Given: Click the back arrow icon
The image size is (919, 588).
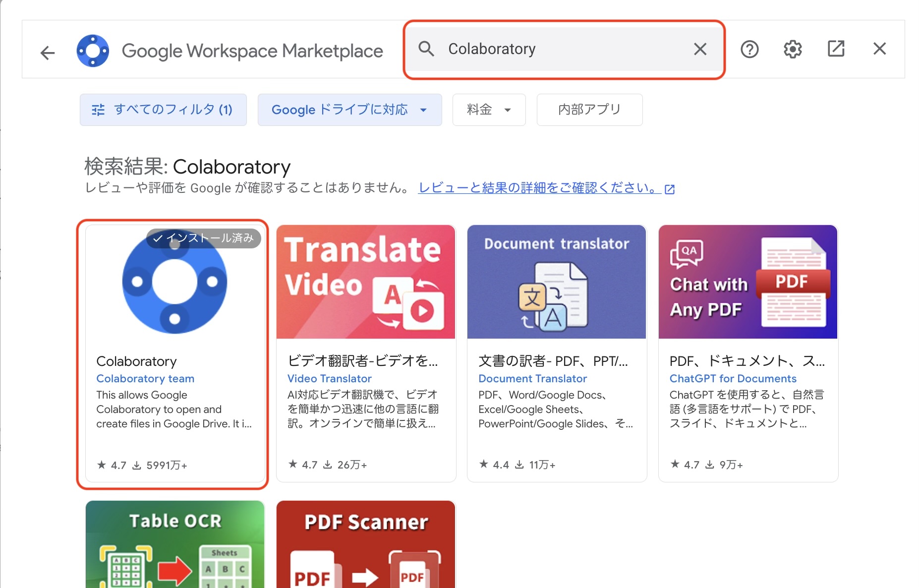Looking at the screenshot, I should (x=48, y=52).
